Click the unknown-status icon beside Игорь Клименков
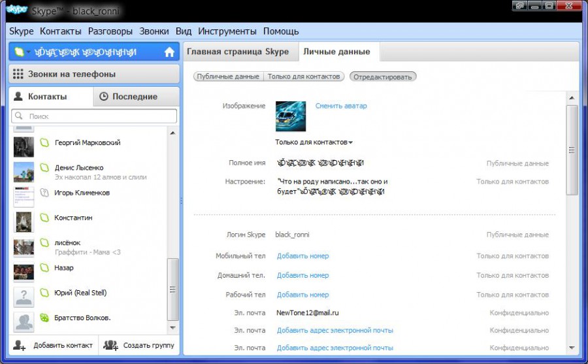The image size is (588, 364). [44, 193]
